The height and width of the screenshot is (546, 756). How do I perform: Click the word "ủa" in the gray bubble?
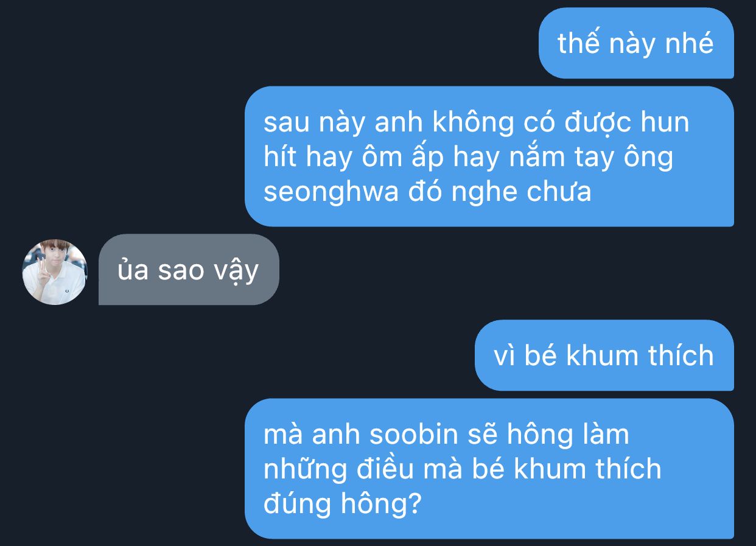pos(133,270)
